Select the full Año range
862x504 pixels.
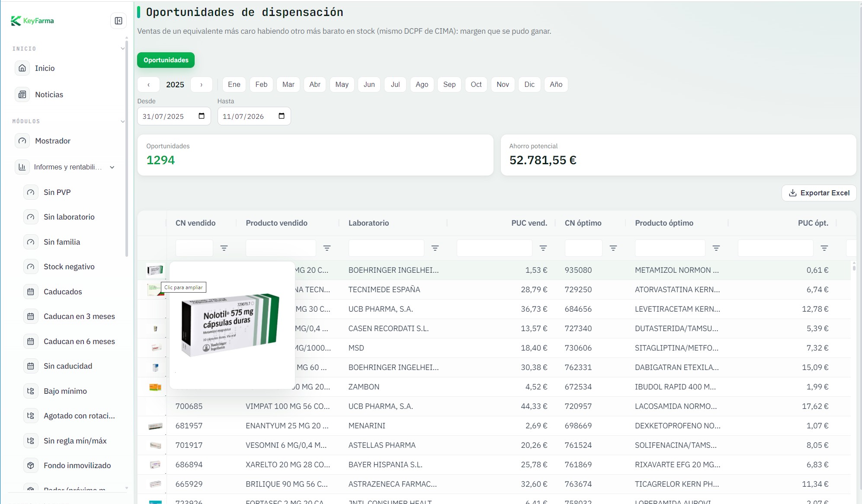coord(556,85)
